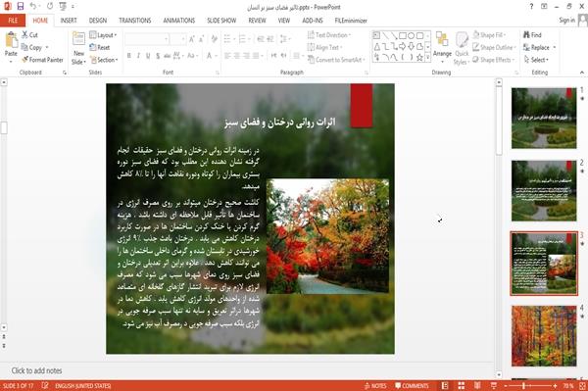Toggle Italic formatting
Screen dimensions: 588x391
pos(138,56)
